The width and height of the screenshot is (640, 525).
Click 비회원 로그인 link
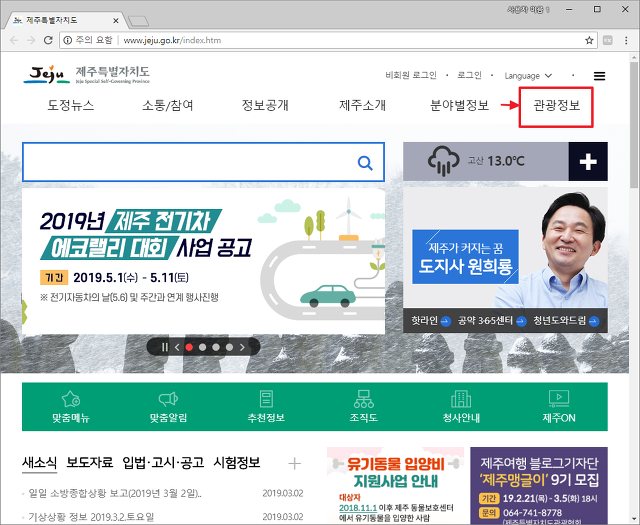(411, 76)
